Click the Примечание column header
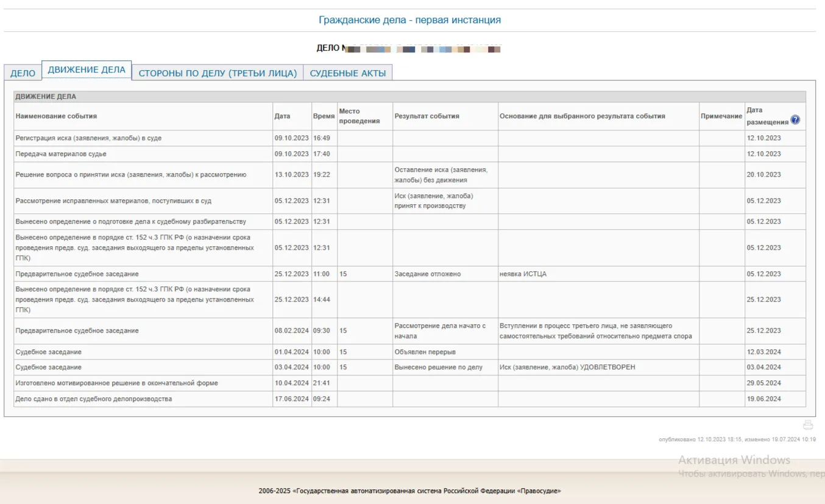Viewport: 825px width, 504px height. [x=721, y=116]
